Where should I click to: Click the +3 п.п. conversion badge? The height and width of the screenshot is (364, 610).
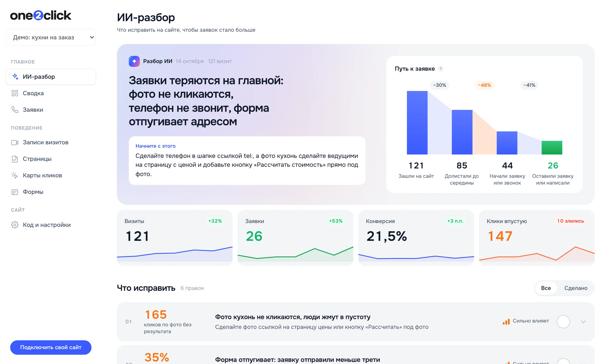point(455,221)
